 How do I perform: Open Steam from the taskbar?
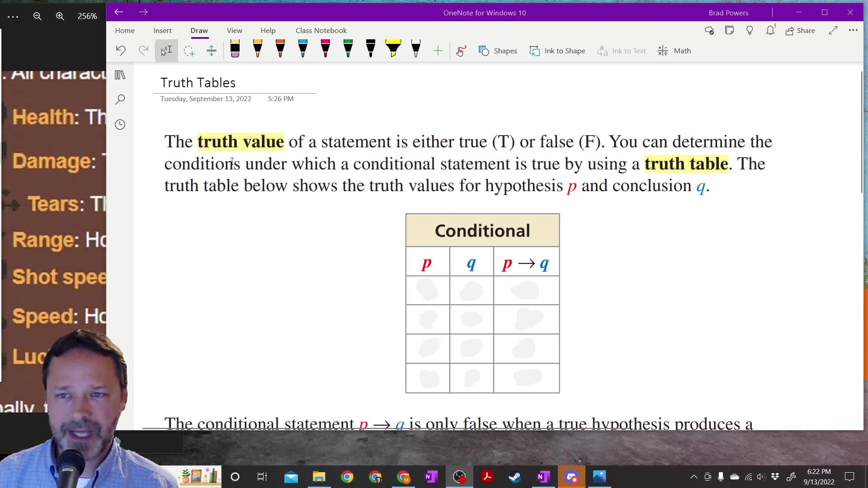point(515,477)
